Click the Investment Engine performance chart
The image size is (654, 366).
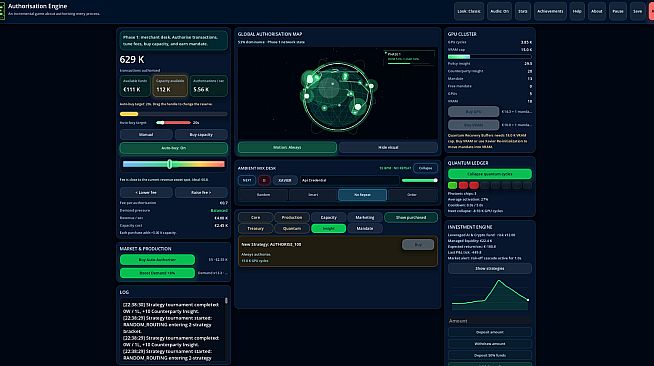490,295
